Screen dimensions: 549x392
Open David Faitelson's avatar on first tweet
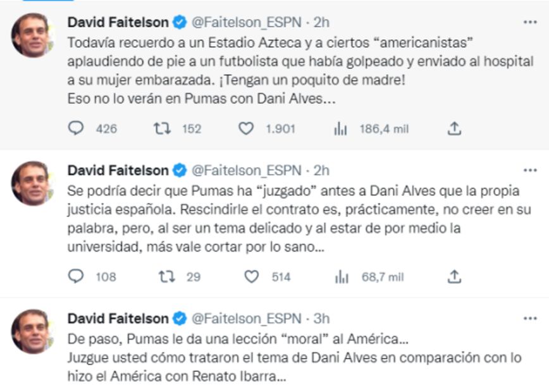(30, 35)
